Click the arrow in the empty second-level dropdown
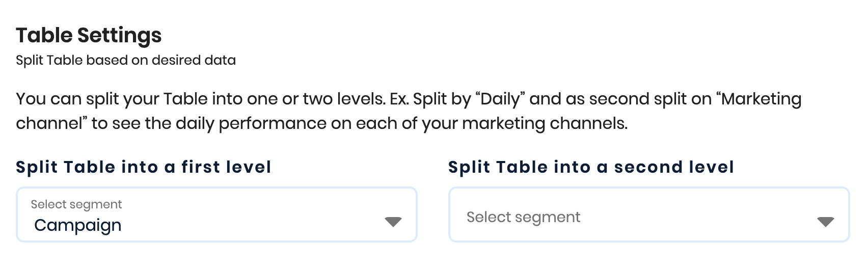The width and height of the screenshot is (868, 268). [x=825, y=222]
